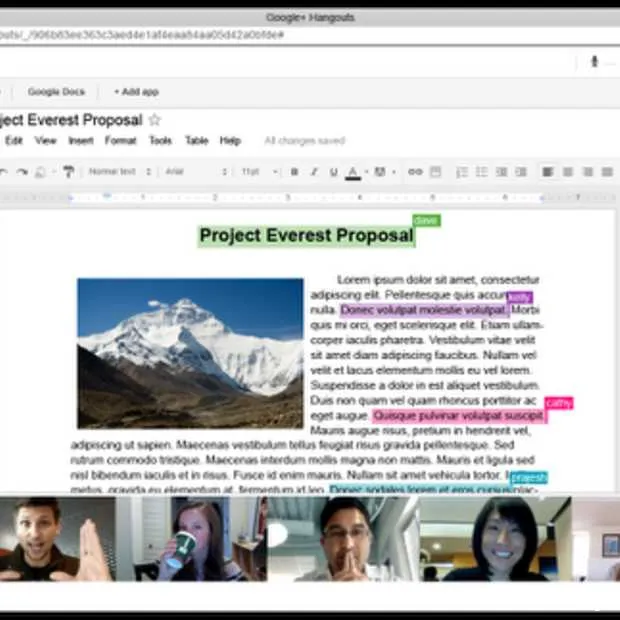
Task: Open the text highlight color tool
Action: tap(380, 172)
